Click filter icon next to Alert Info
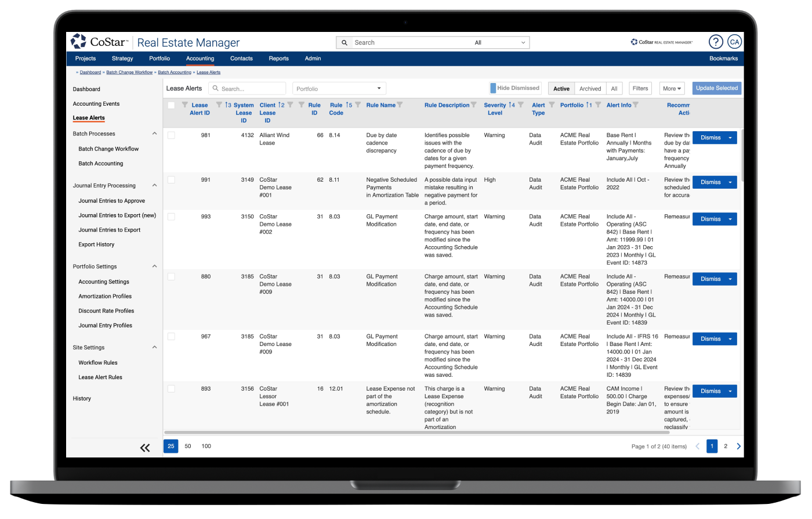 pyautogui.click(x=636, y=105)
